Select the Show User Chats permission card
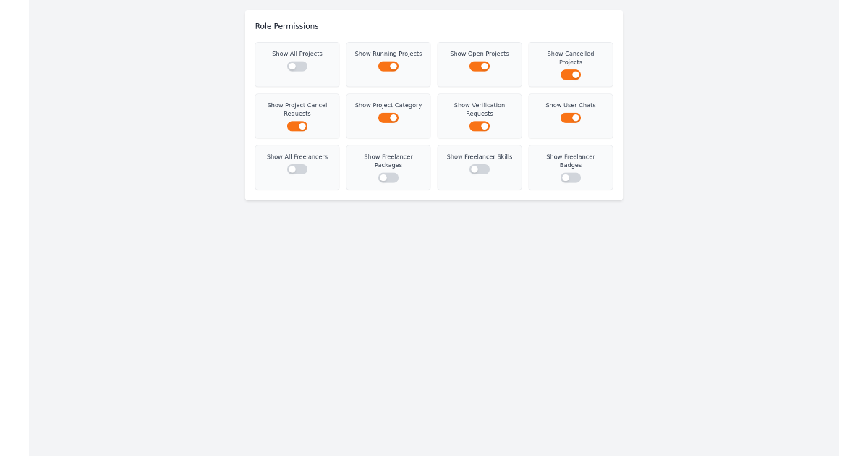The image size is (868, 456). [x=571, y=116]
